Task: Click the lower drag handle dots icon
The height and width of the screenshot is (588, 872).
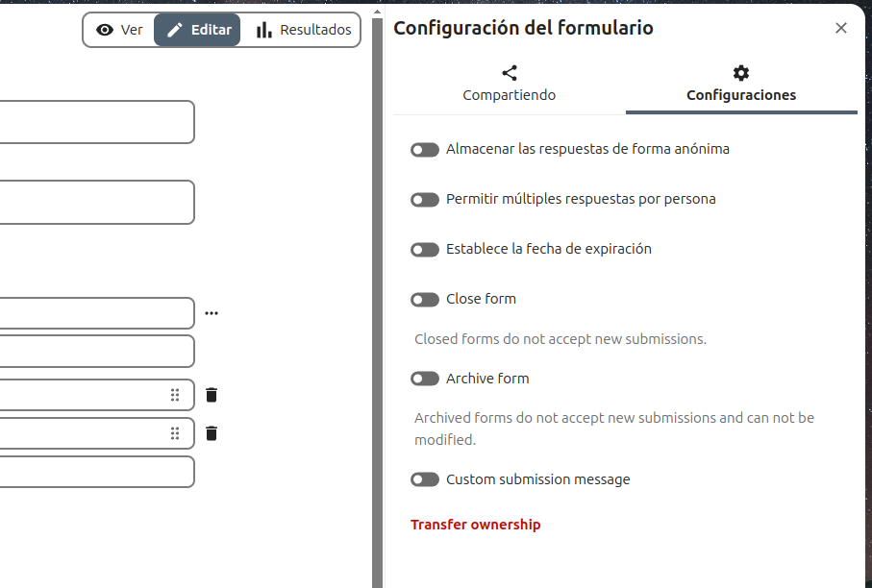Action: coord(175,433)
